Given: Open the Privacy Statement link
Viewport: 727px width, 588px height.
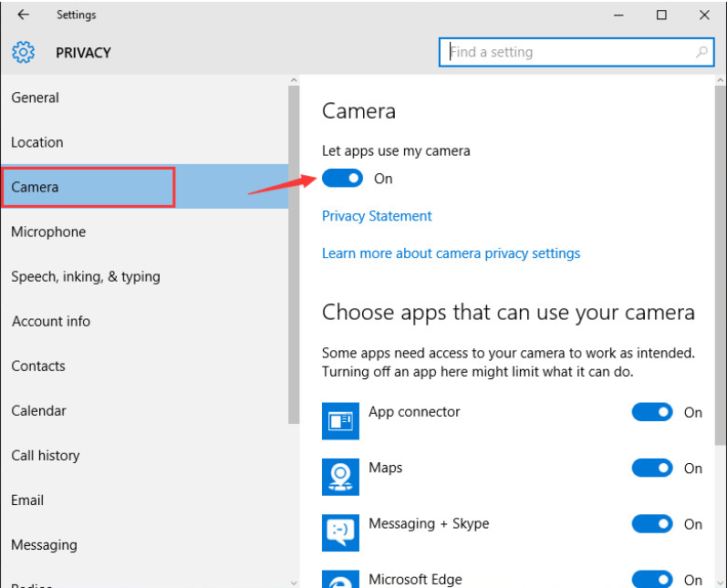Looking at the screenshot, I should [x=377, y=216].
